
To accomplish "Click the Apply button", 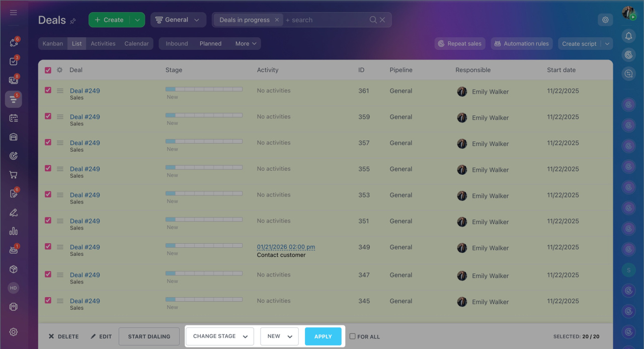I will click(323, 336).
